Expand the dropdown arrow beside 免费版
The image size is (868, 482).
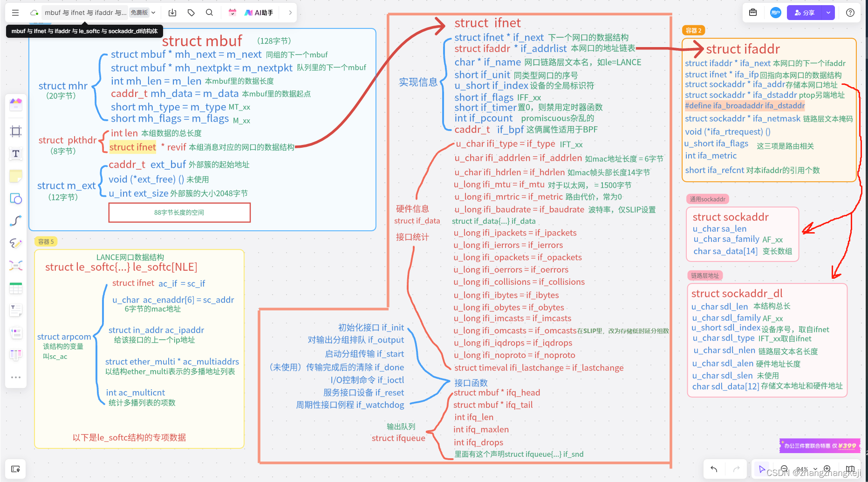153,13
